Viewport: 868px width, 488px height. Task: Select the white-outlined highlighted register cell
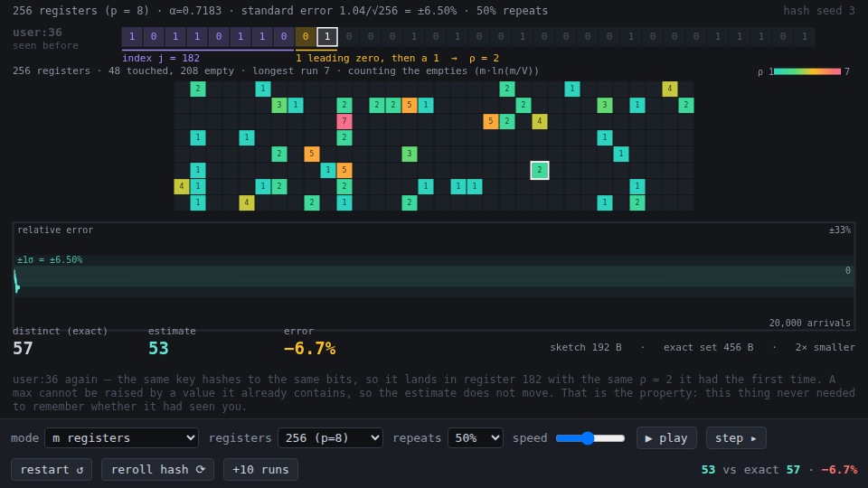tap(539, 170)
